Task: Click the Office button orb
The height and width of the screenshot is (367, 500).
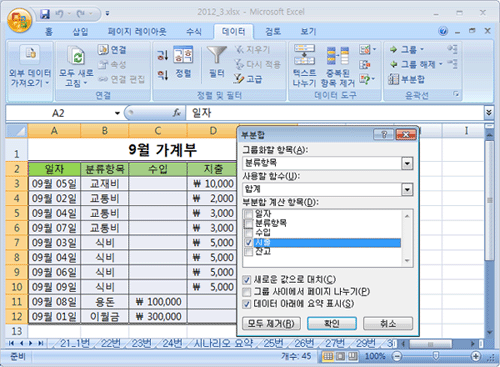Action: point(19,20)
